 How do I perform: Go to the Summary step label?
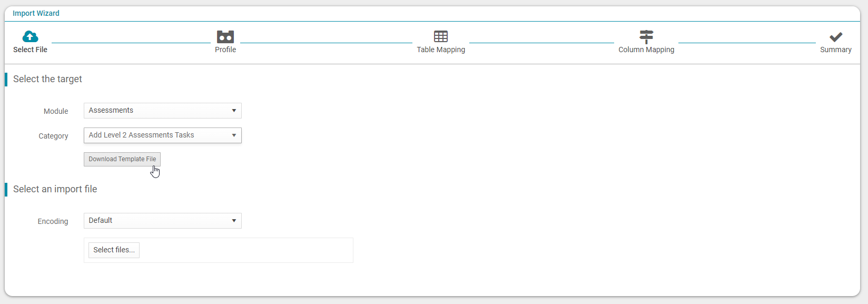[836, 50]
